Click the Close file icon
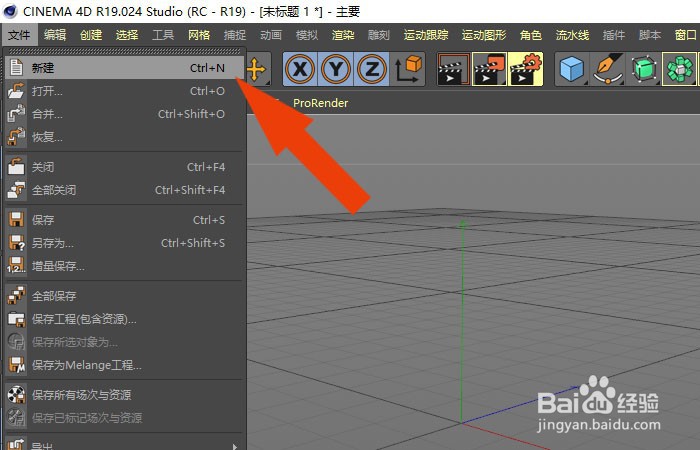700x450 pixels. coord(17,167)
